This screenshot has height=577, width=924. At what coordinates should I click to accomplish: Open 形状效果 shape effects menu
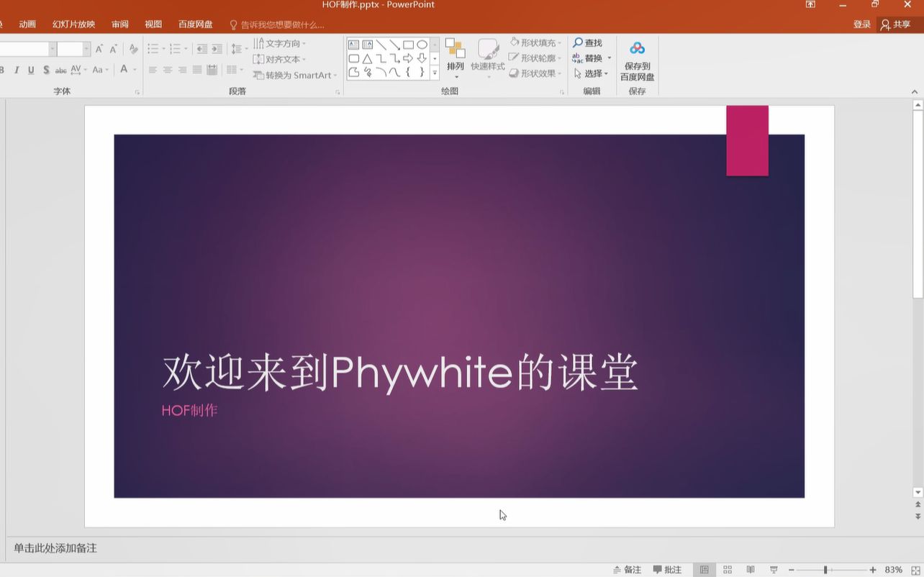tap(535, 73)
